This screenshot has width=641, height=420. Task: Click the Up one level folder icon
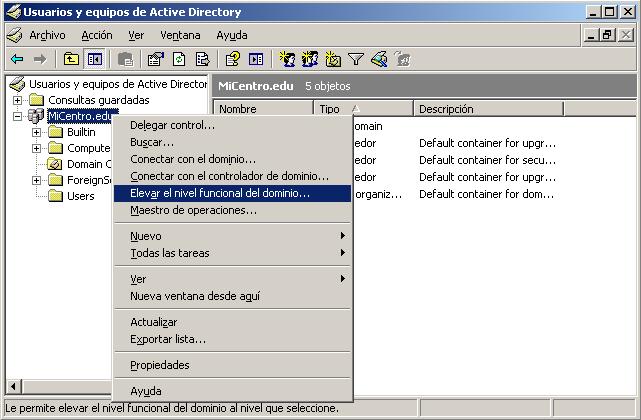71,59
